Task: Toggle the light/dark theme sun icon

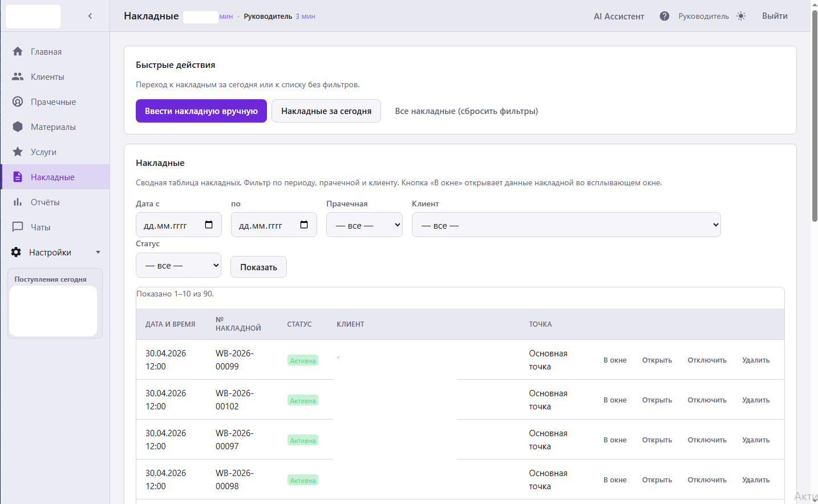Action: [x=741, y=16]
